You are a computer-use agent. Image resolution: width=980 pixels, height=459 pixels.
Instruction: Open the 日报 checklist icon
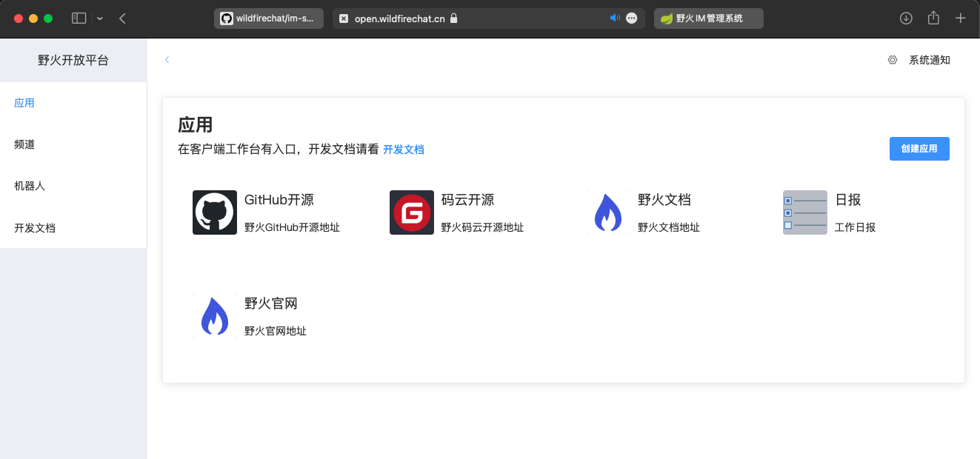[x=805, y=212]
